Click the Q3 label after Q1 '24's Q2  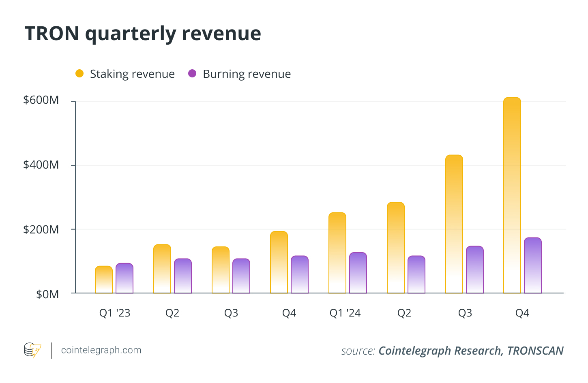point(465,313)
